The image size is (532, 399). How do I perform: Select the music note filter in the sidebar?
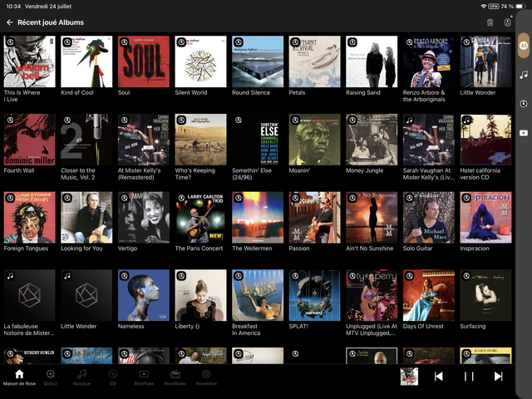[x=524, y=75]
